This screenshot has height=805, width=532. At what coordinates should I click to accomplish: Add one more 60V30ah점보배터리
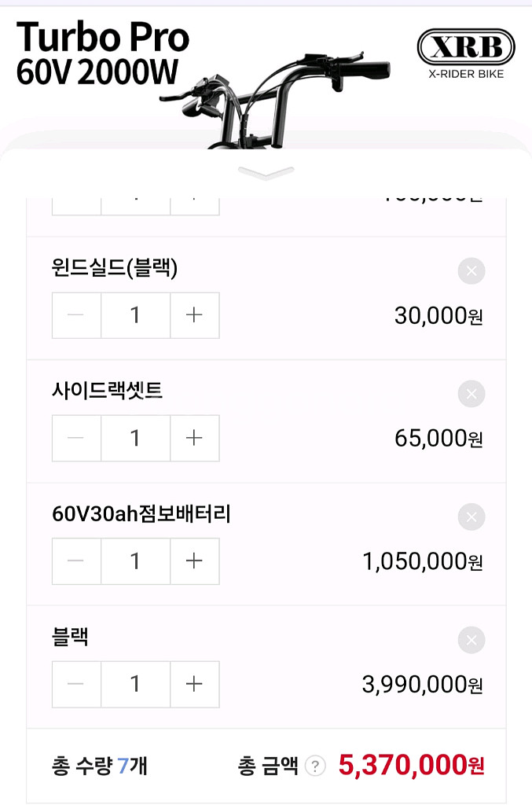point(194,561)
